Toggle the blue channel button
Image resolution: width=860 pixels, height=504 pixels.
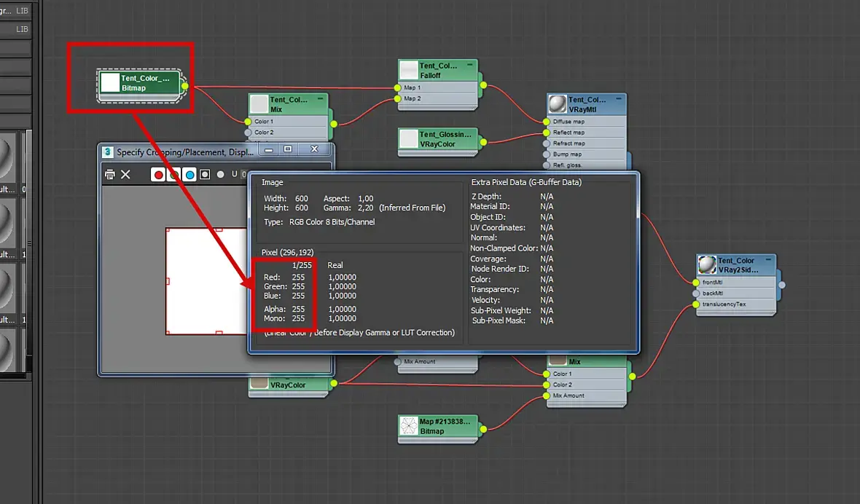coord(189,174)
